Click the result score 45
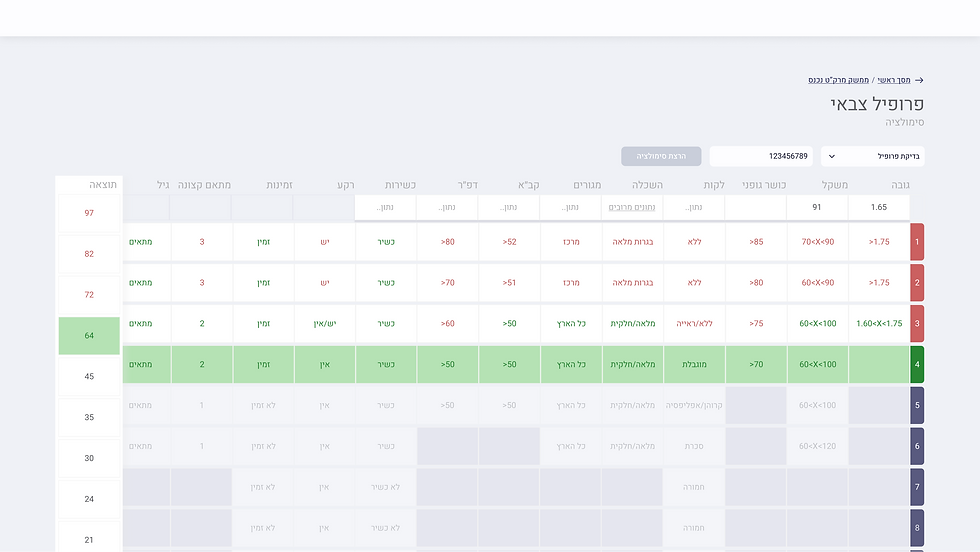Viewport: 980px width, 552px height. click(x=89, y=376)
